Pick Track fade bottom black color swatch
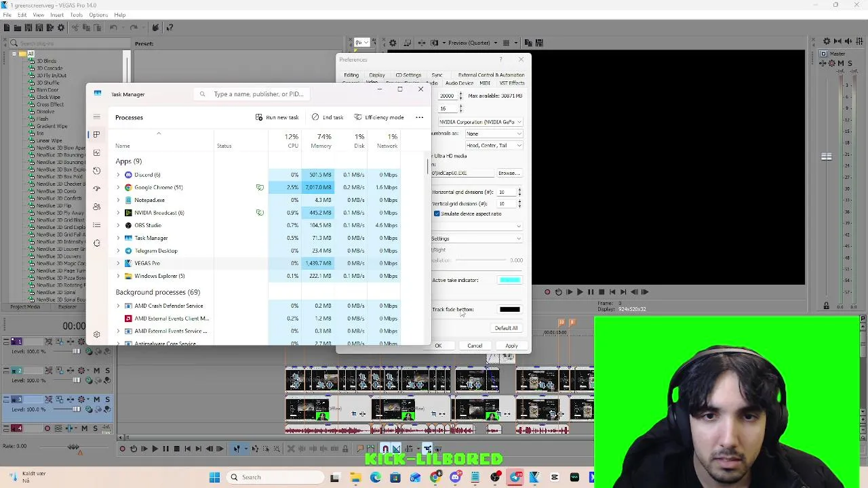This screenshot has width=868, height=488. point(509,310)
